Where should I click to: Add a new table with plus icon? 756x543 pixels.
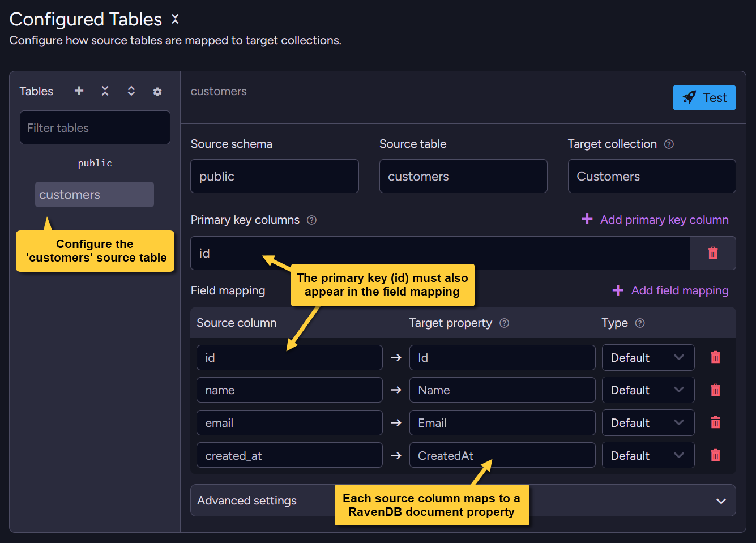(x=79, y=91)
